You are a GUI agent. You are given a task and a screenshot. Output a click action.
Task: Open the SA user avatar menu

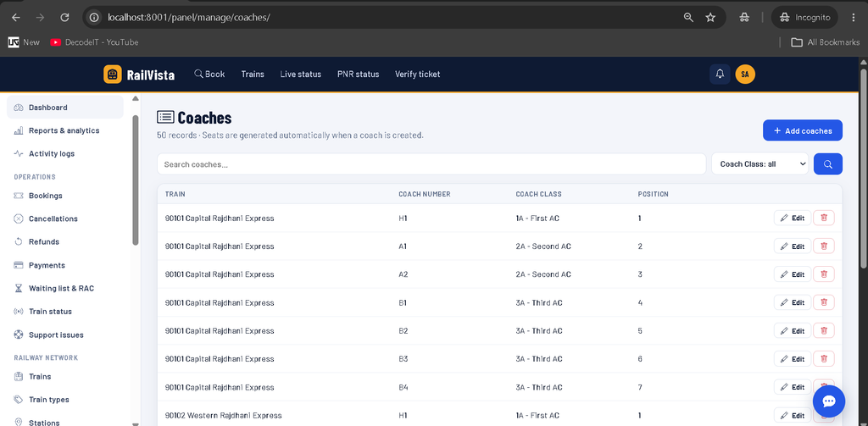tap(745, 75)
